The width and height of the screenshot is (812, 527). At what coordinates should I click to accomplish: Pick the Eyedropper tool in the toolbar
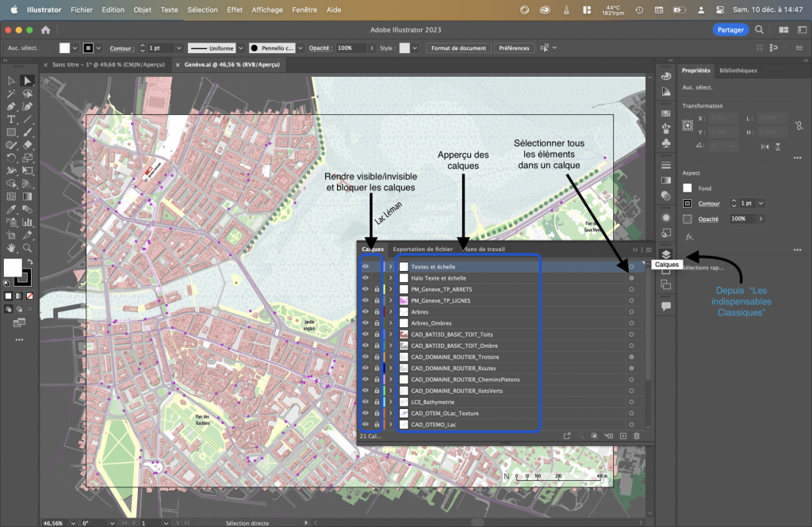point(11,210)
